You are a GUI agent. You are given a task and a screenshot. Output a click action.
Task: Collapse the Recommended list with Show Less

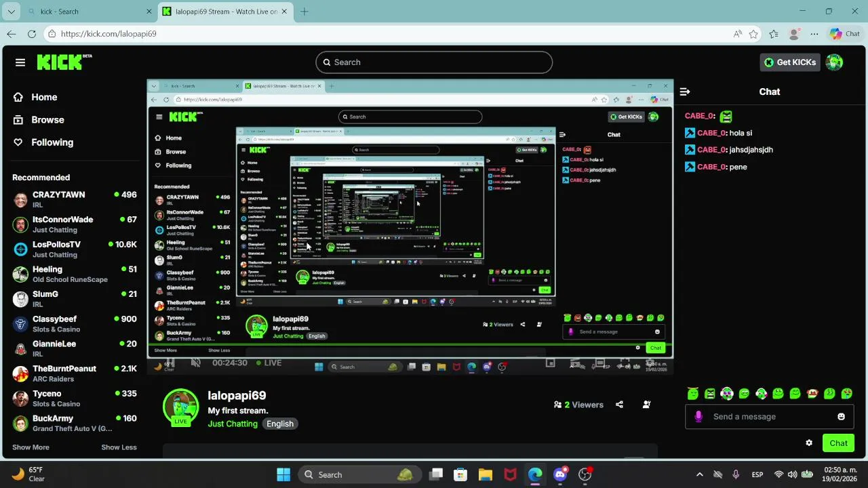[x=119, y=447]
